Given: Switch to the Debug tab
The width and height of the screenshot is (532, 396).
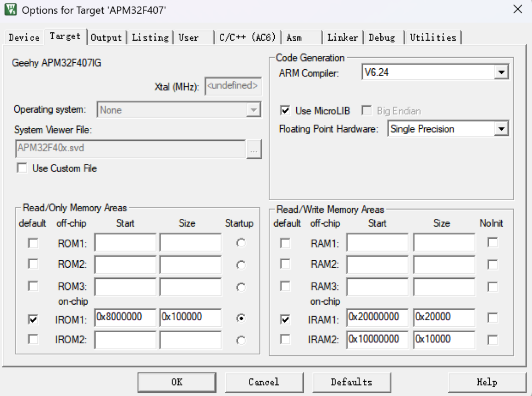Looking at the screenshot, I should (382, 37).
